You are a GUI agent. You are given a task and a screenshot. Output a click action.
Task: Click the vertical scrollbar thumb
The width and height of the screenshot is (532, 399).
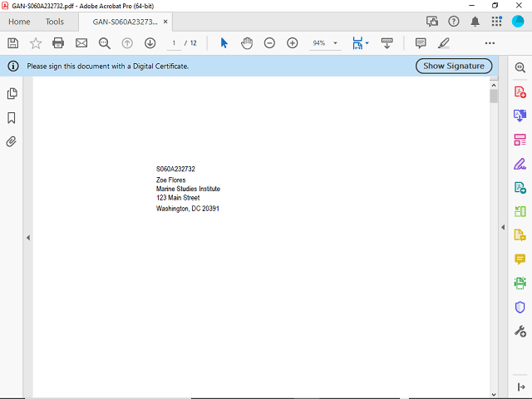point(494,96)
